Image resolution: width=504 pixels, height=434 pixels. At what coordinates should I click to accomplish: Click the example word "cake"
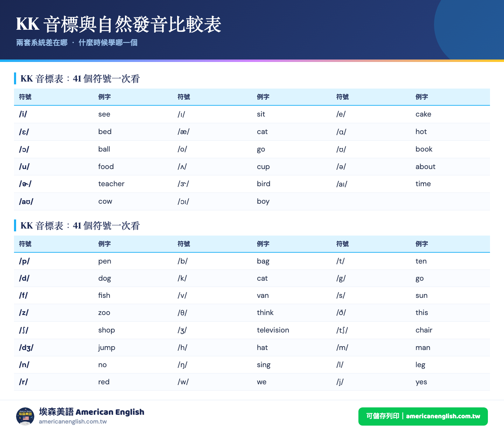423,114
